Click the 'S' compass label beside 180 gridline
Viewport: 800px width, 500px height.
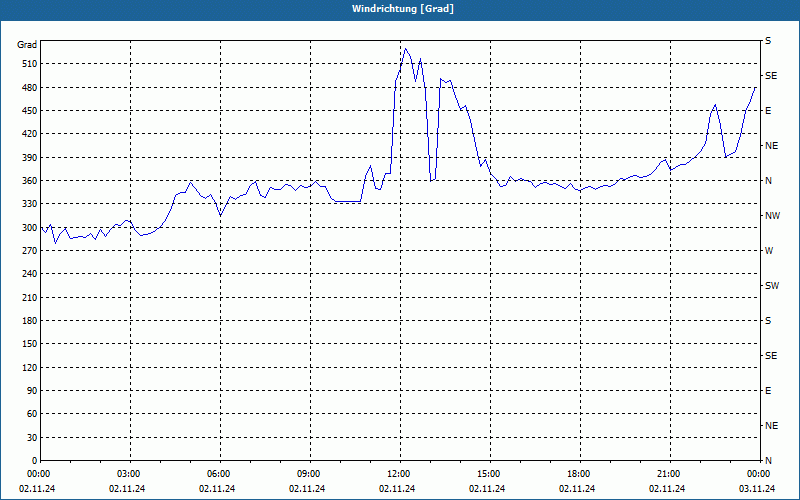768,320
